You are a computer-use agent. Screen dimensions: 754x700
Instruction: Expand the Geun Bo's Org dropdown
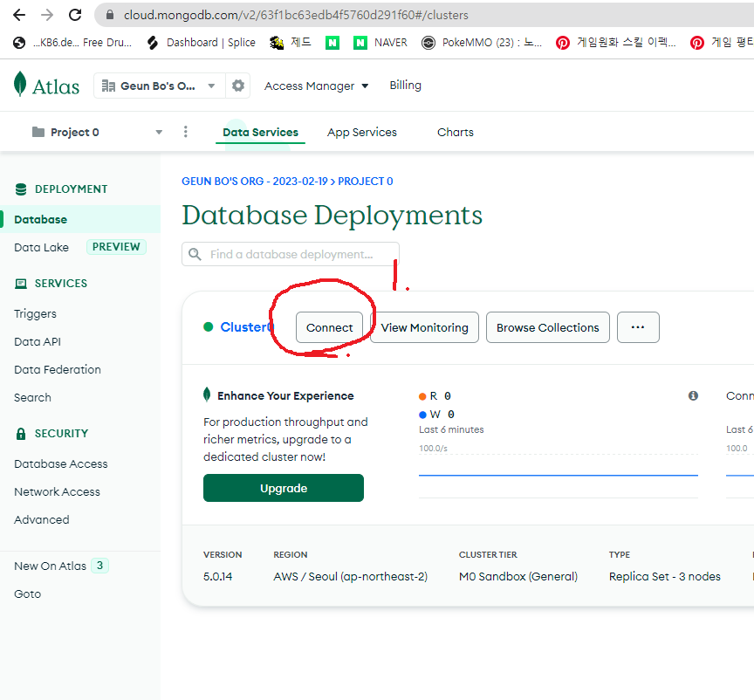point(159,86)
